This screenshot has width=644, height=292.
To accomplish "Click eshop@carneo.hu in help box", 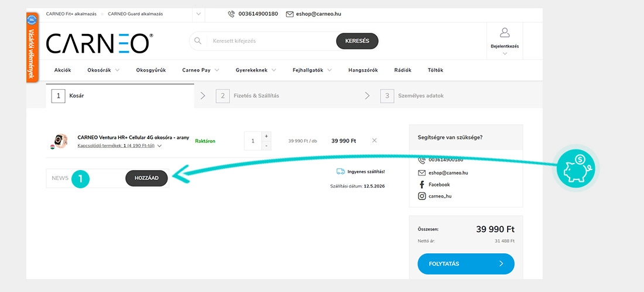I will click(x=448, y=173).
